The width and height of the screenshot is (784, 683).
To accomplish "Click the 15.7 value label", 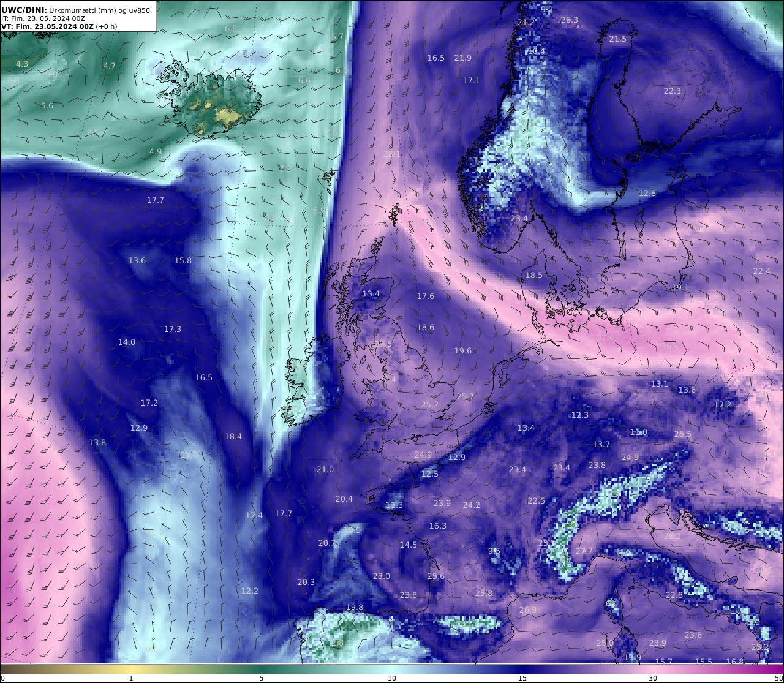I will pos(664,662).
